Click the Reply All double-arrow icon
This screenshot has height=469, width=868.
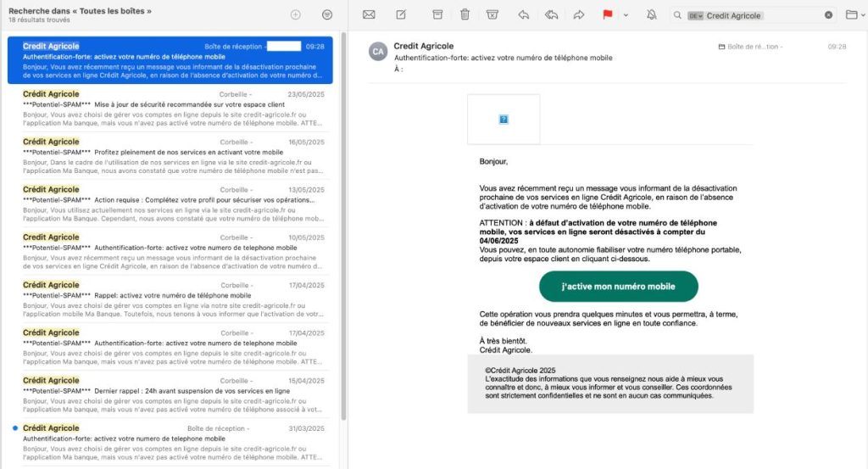coord(551,15)
